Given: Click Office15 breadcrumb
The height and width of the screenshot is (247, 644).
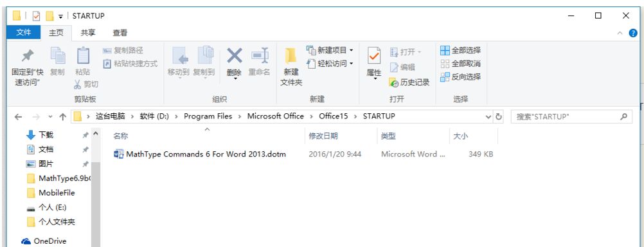Looking at the screenshot, I should [x=334, y=116].
